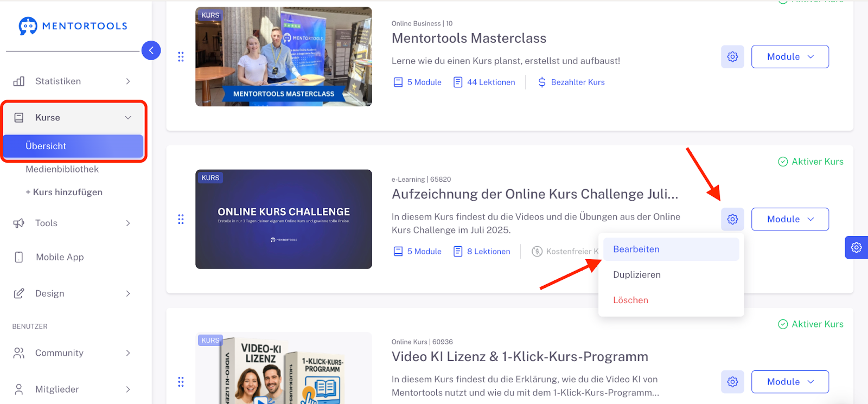The width and height of the screenshot is (868, 404).
Task: Expand the Statistiken menu chevron
Action: [x=128, y=81]
